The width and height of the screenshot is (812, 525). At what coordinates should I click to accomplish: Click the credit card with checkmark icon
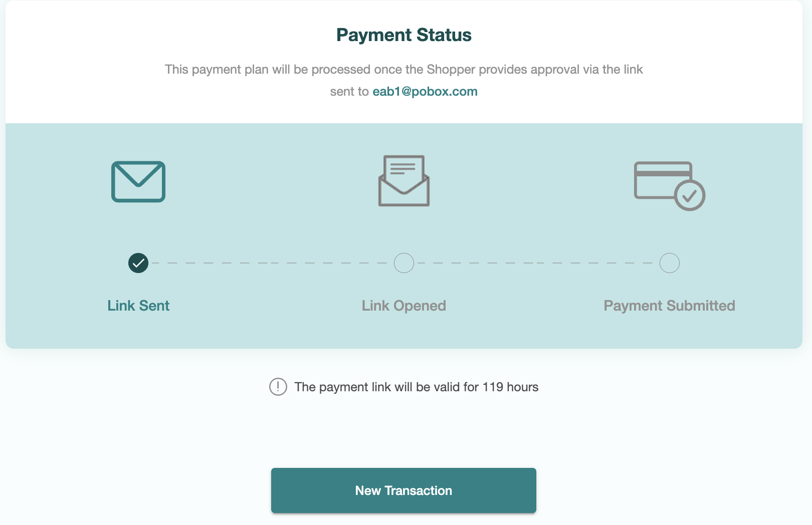669,186
